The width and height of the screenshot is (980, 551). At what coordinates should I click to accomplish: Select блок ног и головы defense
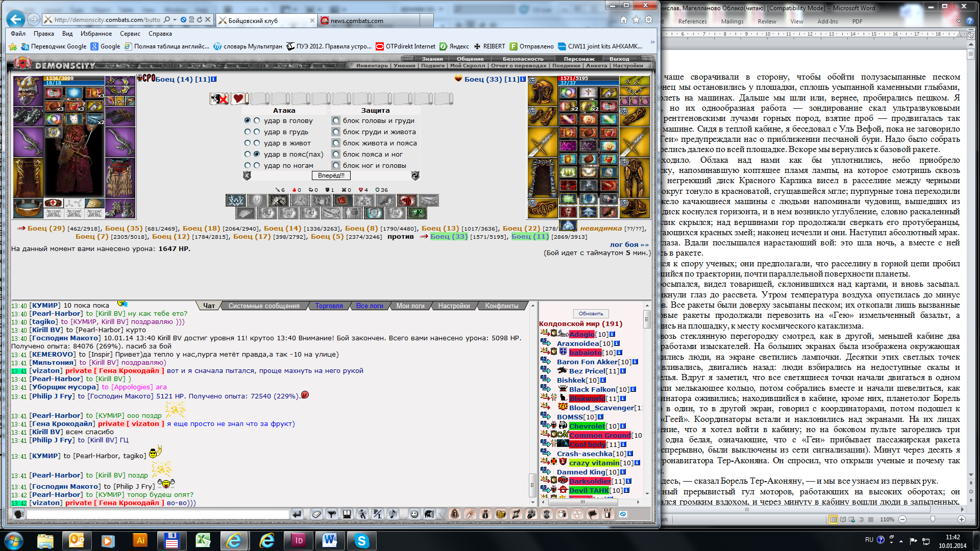336,165
